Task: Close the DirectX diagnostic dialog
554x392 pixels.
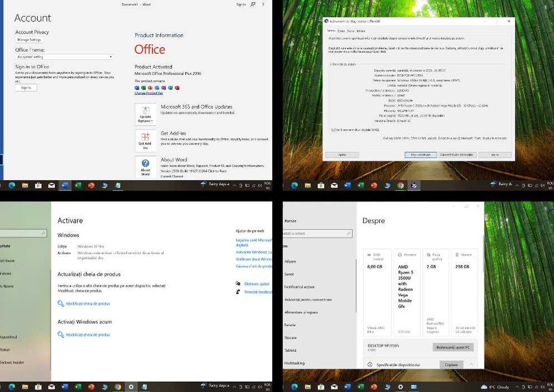Action: click(x=509, y=21)
